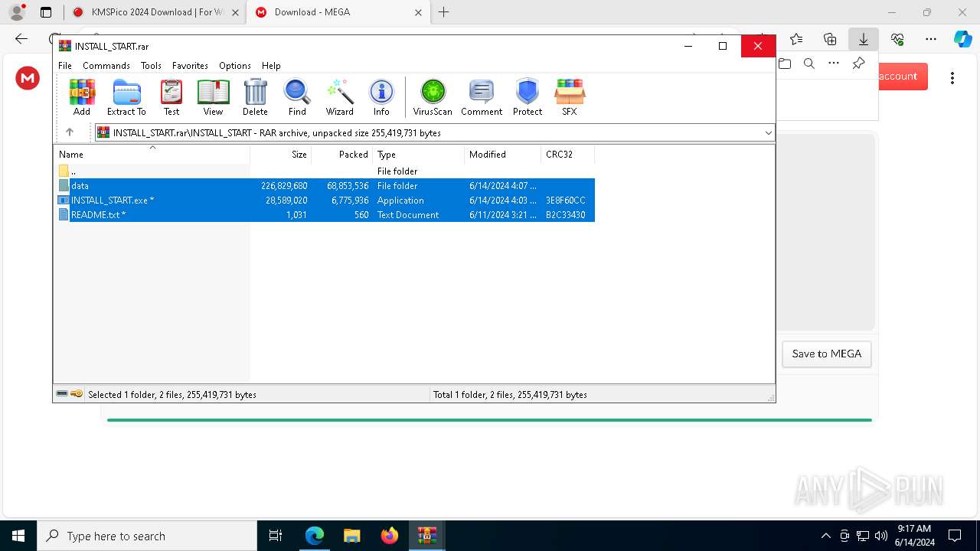This screenshot has width=980, height=551.
Task: Click the Add toolbar icon in WinRAR
Action: 82,97
